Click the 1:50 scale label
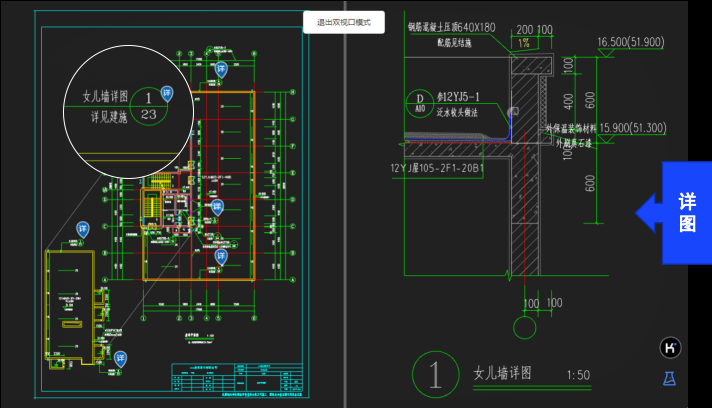 coord(578,375)
